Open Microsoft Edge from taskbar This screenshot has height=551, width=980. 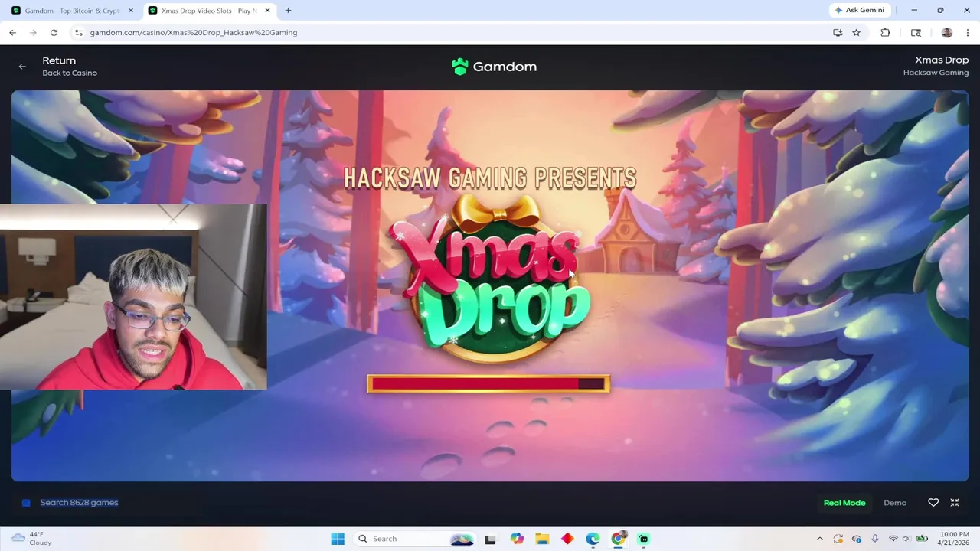[593, 539]
